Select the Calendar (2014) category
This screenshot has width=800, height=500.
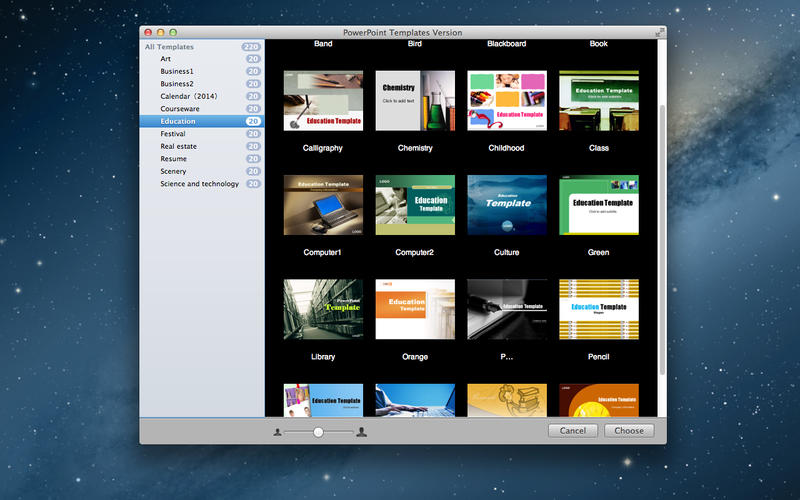188,96
